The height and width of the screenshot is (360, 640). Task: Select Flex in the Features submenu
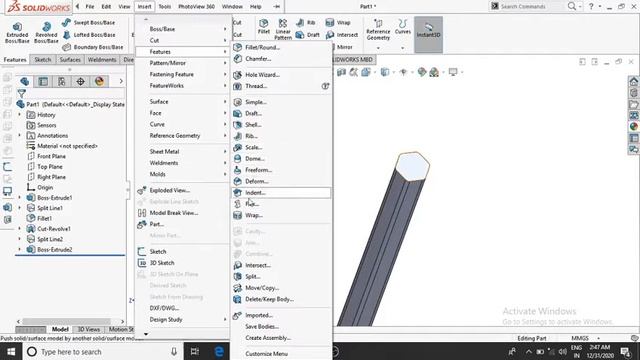click(x=281, y=204)
